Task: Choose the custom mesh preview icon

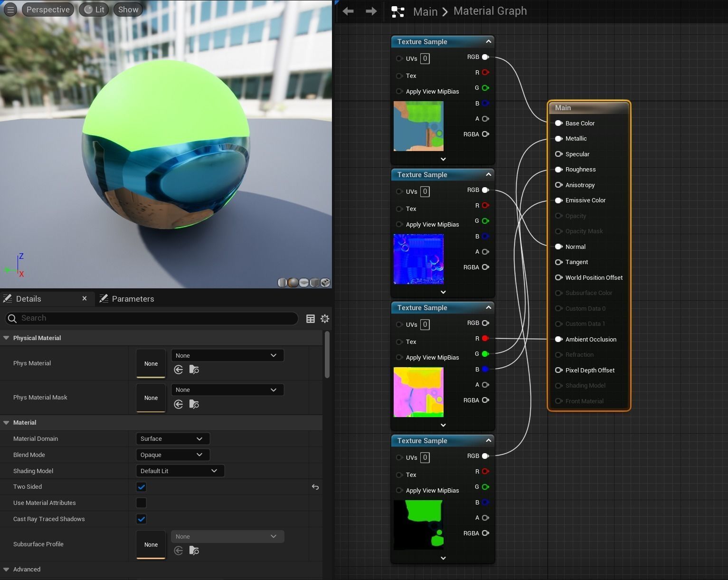Action: (x=325, y=283)
